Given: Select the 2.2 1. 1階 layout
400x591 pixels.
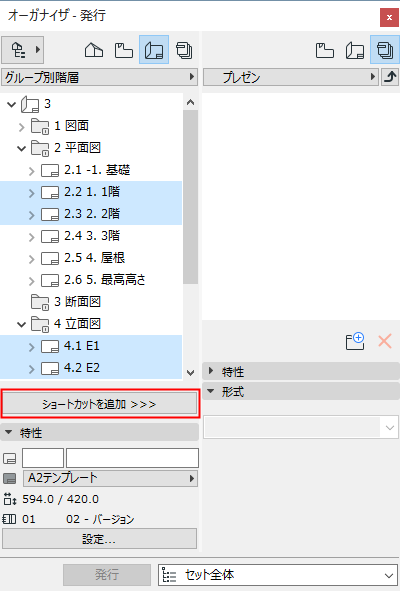Looking at the screenshot, I should [91, 192].
